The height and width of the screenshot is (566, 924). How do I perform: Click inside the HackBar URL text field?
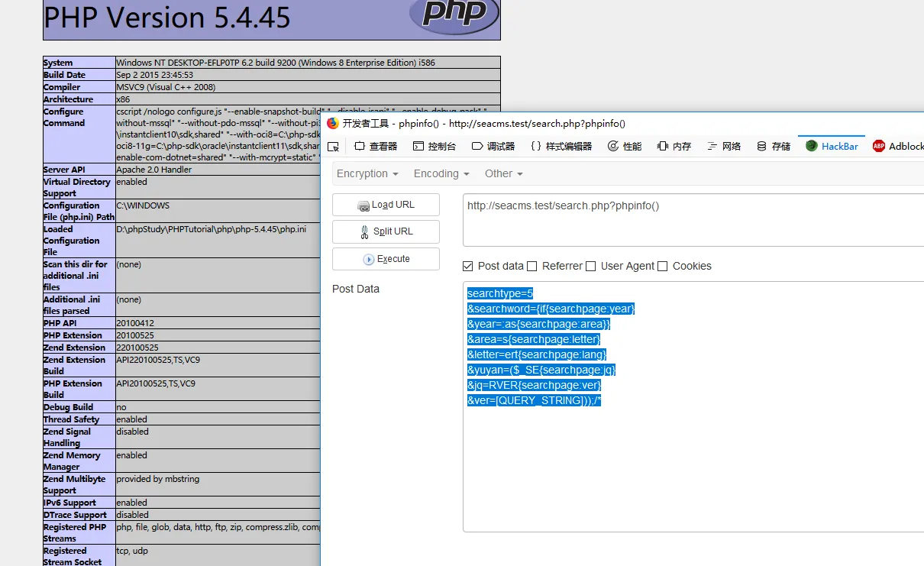(x=687, y=220)
